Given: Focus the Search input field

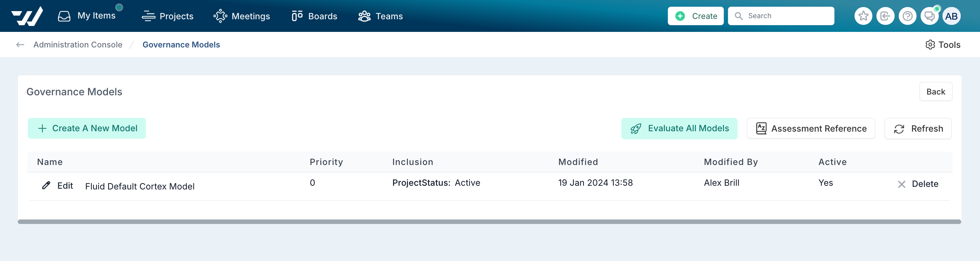Looking at the screenshot, I should point(781,16).
